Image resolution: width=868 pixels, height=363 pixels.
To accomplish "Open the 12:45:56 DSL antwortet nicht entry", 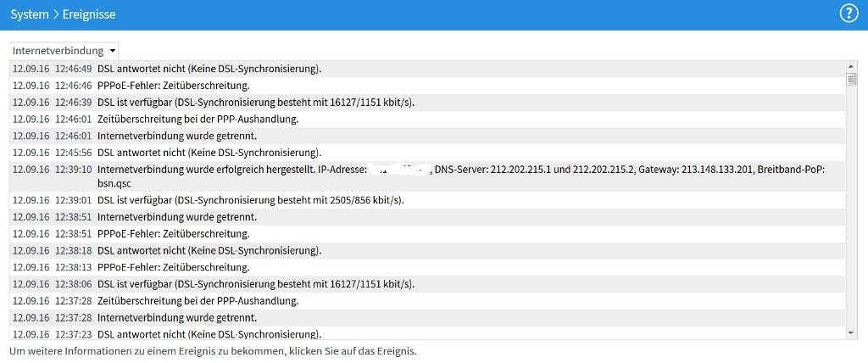I will point(209,153).
